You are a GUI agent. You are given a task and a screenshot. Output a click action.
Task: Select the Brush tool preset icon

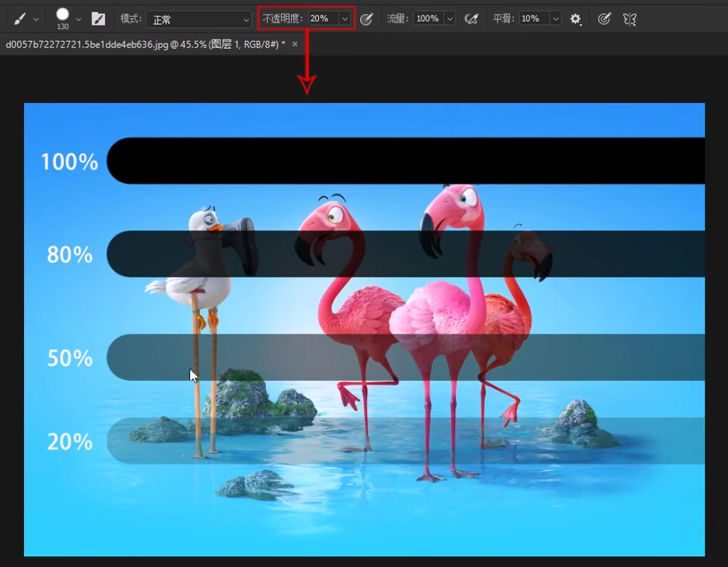click(19, 19)
